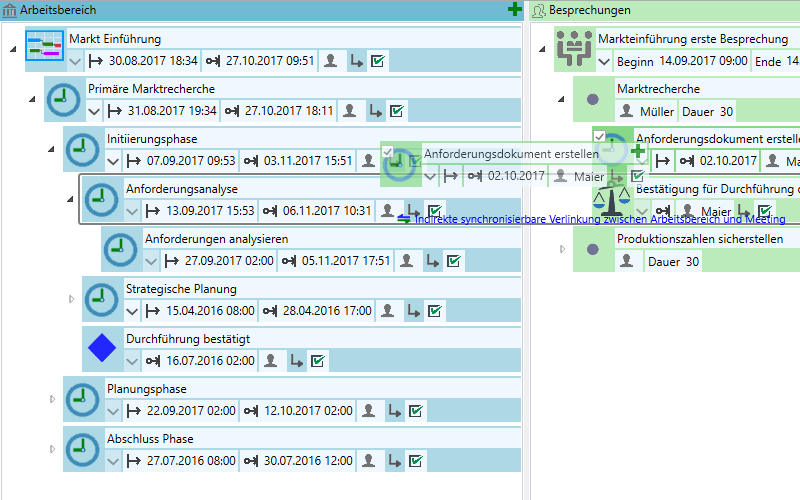This screenshot has height=500, width=800.
Task: Expand the Planungsphase tree node
Action: [x=52, y=399]
